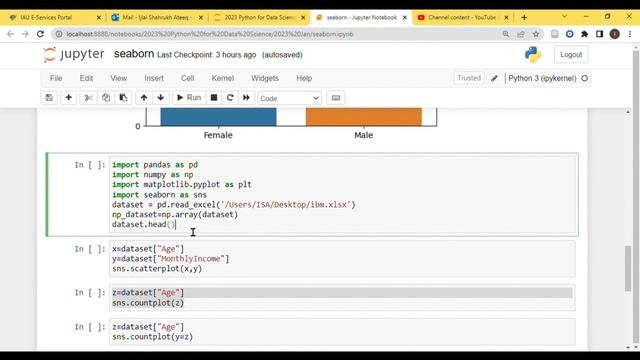The image size is (640, 360).
Task: Click Last Checkpoint: 3 hours ago text
Action: coord(207,55)
